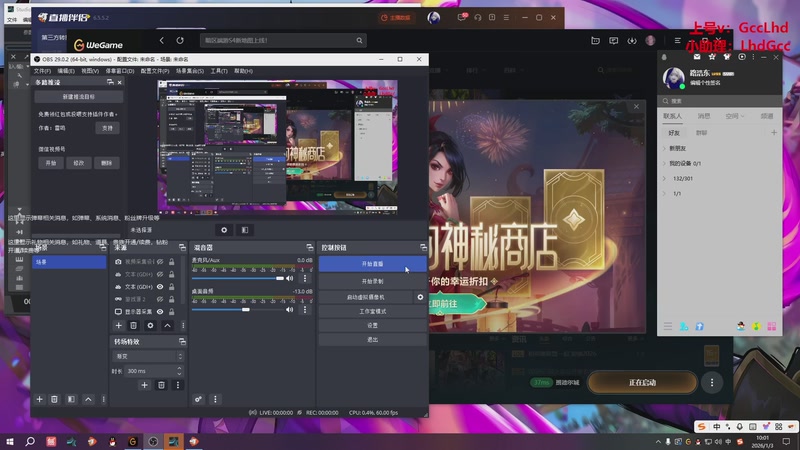Delete selected source with trash icon
800x450 pixels.
(134, 326)
